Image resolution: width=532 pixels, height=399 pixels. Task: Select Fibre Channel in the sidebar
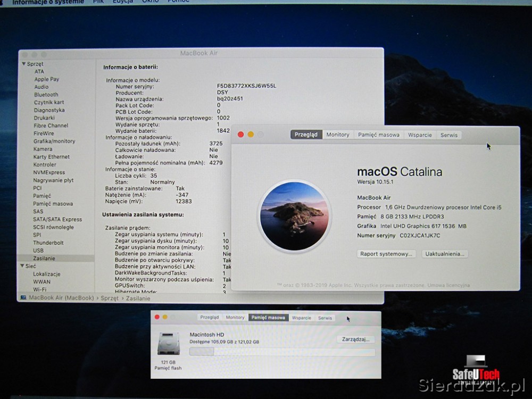click(x=51, y=126)
